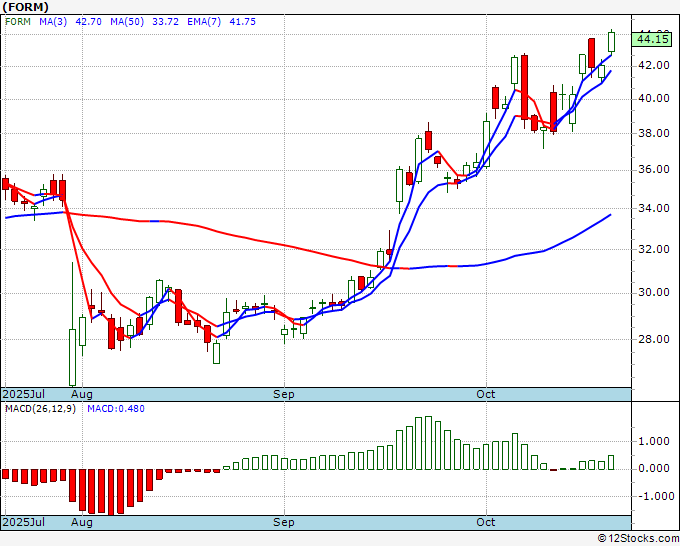Click the Sep label on MACD axis
Screen dimensions: 680x546
tap(284, 522)
